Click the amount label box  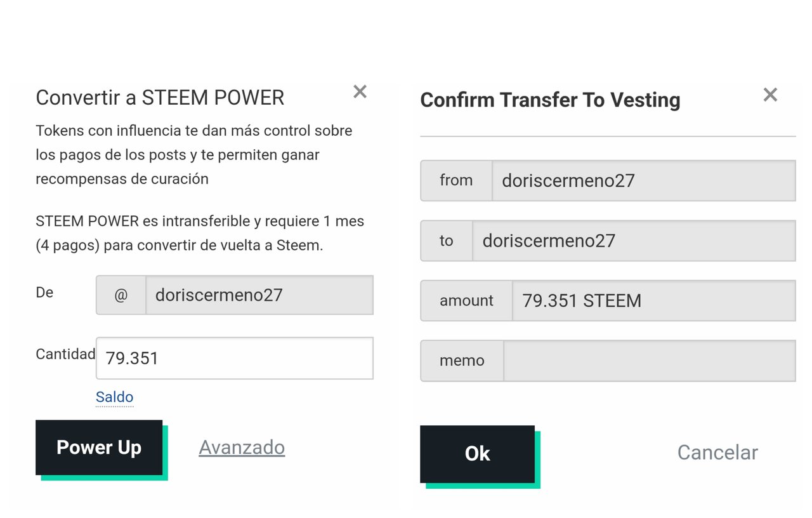tap(466, 300)
